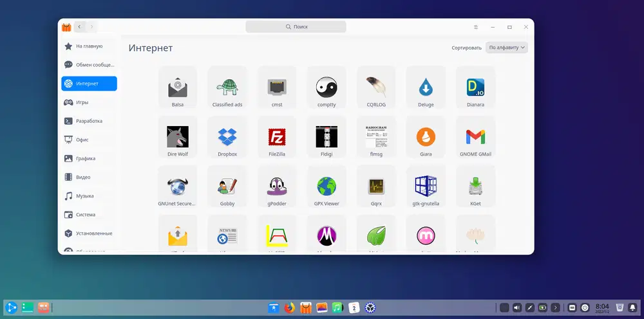Click the Dire Wolf app icon
This screenshot has width=644, height=319.
tap(178, 137)
